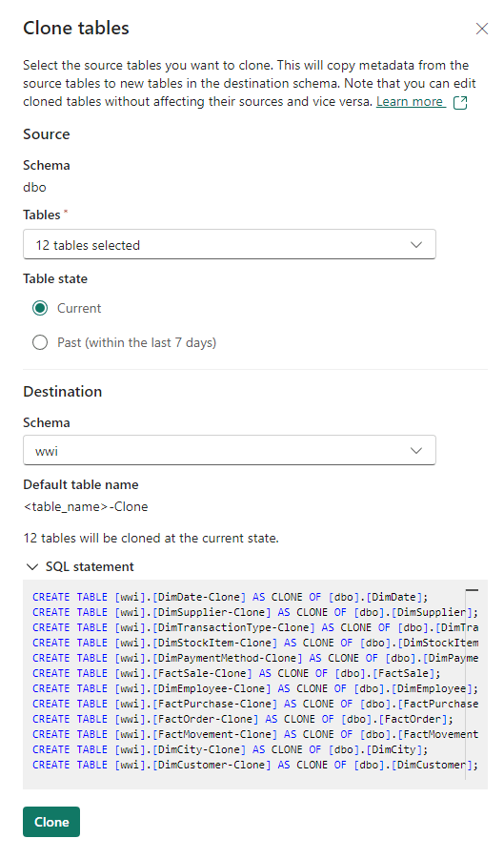This screenshot has height=859, width=504.
Task: Open the destination schema wwi dropdown
Action: 230,450
